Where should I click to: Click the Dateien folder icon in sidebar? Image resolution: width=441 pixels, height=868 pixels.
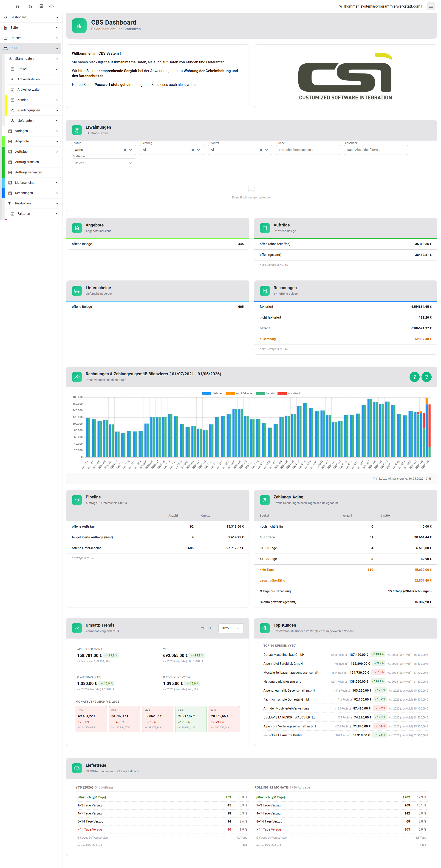(5, 38)
